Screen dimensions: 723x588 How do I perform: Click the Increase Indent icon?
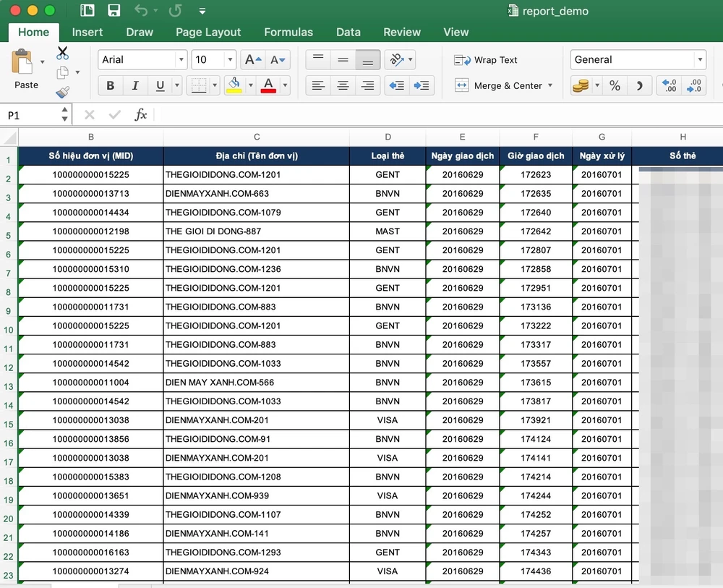[x=421, y=85]
